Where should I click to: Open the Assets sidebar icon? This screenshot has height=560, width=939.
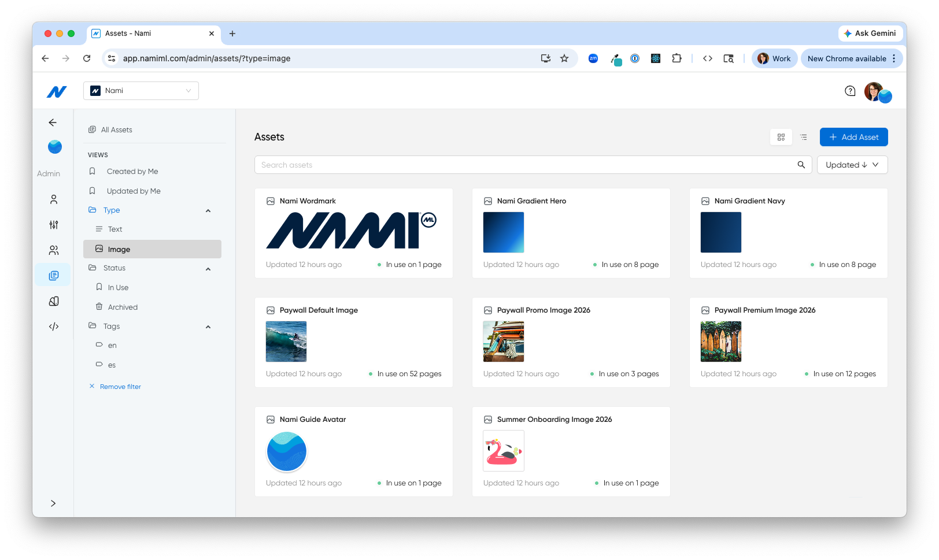54,276
